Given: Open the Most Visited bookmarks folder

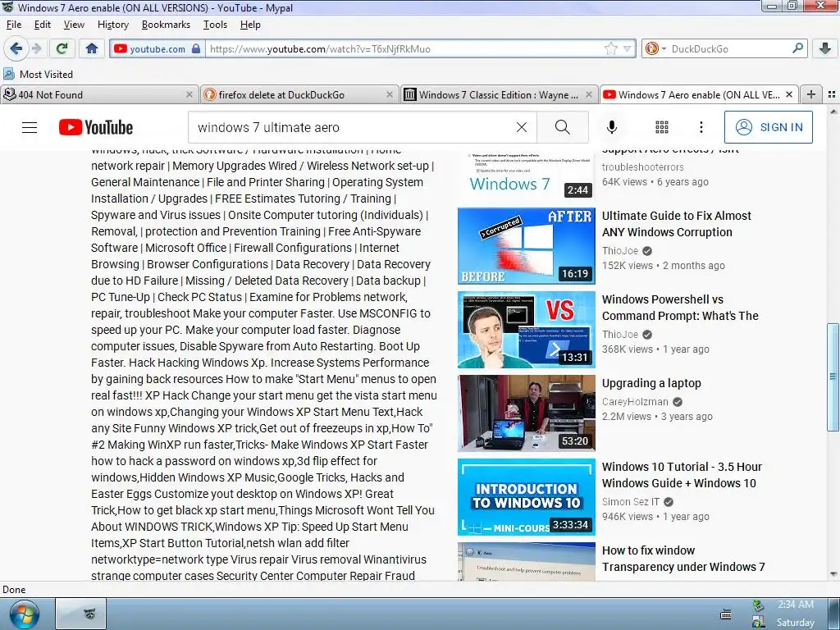Looking at the screenshot, I should 38,74.
